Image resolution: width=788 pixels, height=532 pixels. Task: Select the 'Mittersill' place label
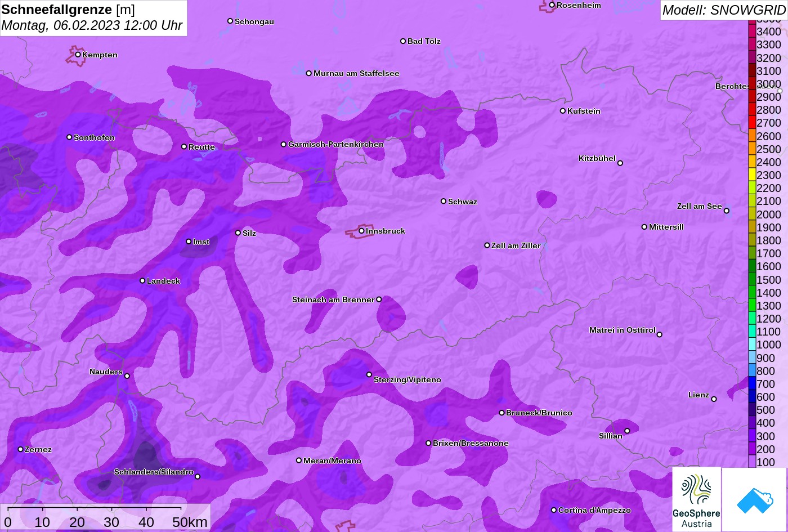666,227
